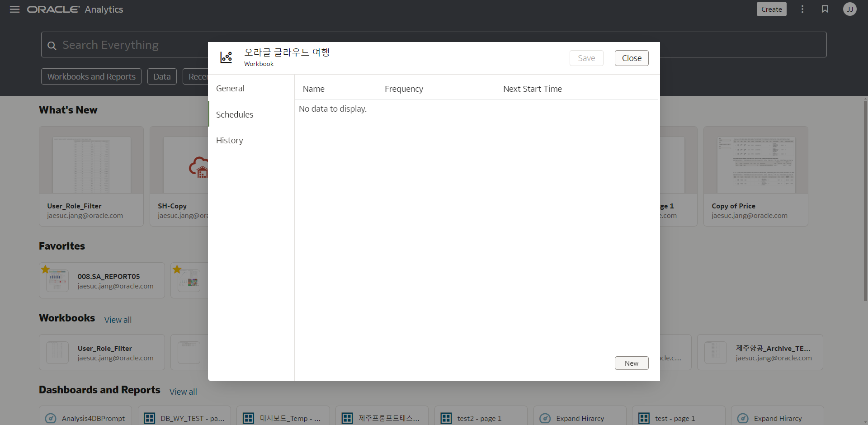
Task: Select the General tab
Action: (x=251, y=89)
